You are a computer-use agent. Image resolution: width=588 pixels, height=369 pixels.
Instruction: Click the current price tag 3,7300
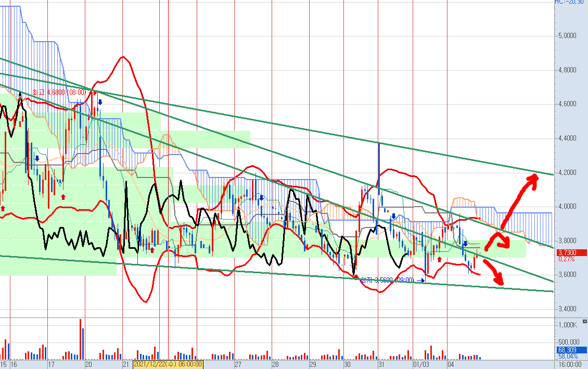[572, 253]
